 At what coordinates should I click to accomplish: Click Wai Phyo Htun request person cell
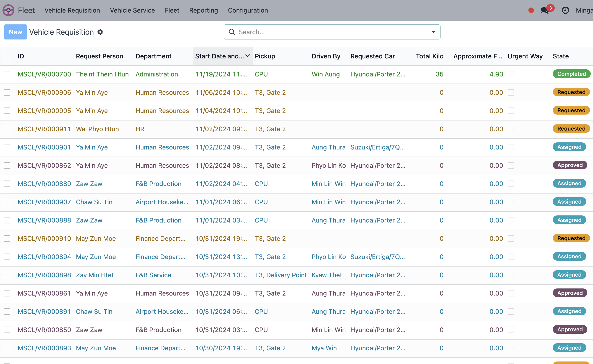click(97, 129)
